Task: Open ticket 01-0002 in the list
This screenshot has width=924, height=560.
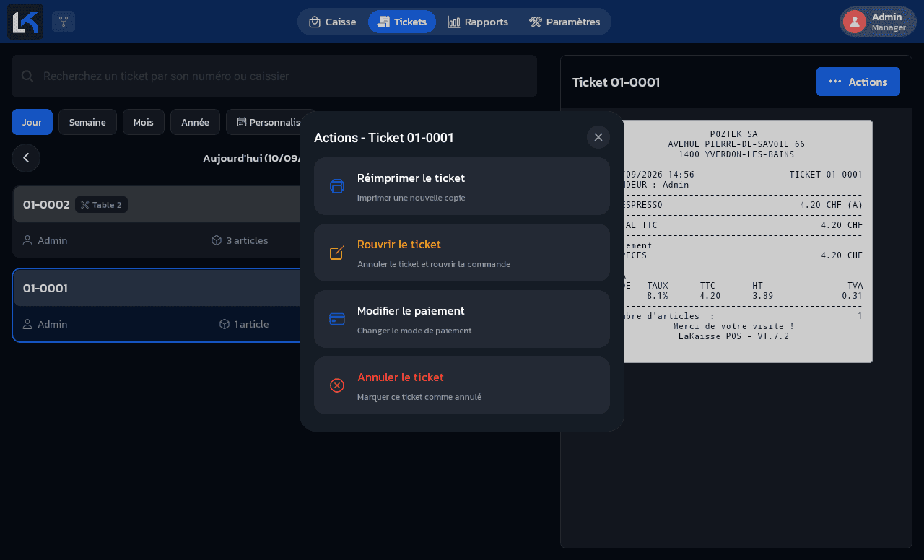Action: [x=157, y=222]
